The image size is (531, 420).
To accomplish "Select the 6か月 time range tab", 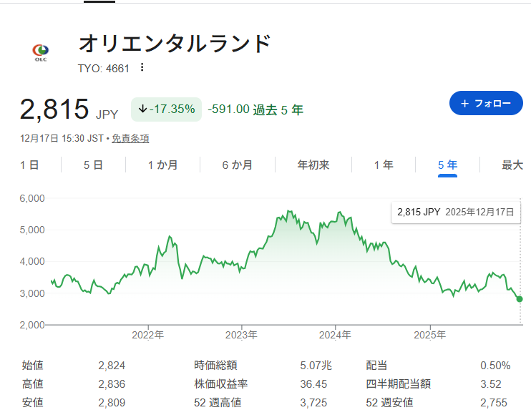I will (x=237, y=165).
